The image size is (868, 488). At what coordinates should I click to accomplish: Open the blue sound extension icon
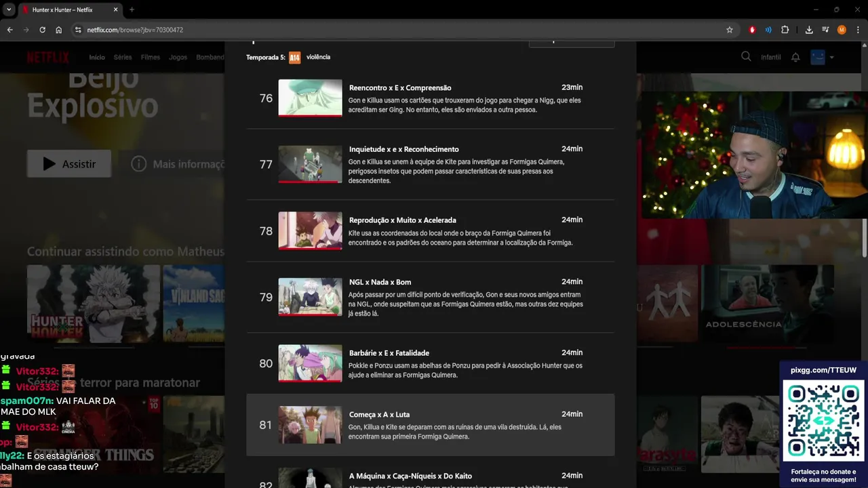768,30
